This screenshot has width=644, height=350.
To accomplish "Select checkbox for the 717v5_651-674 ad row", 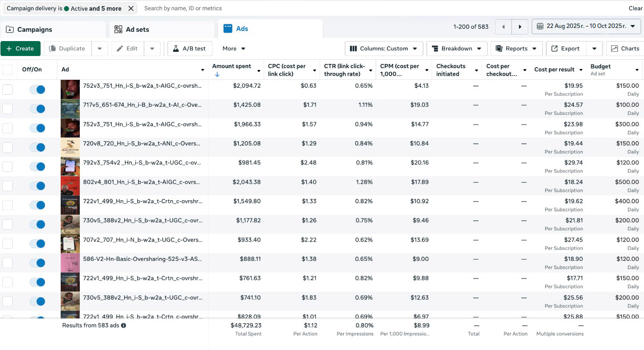I will (x=7, y=109).
